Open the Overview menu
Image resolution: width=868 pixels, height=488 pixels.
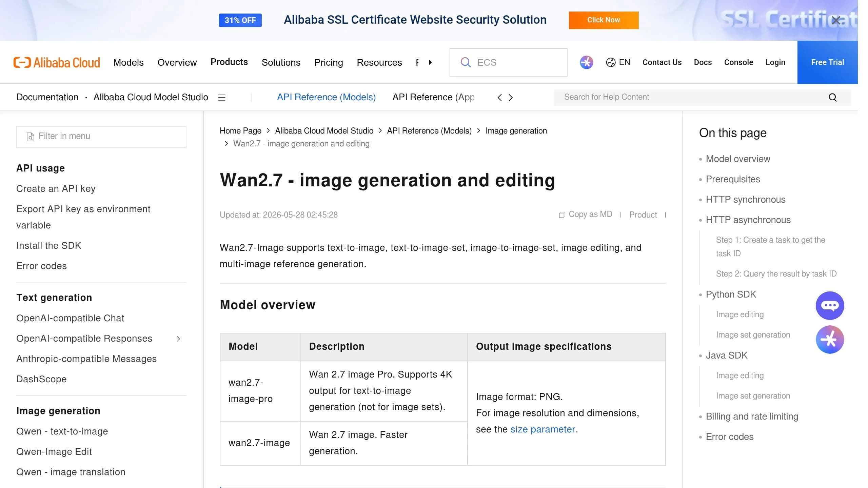pos(177,62)
